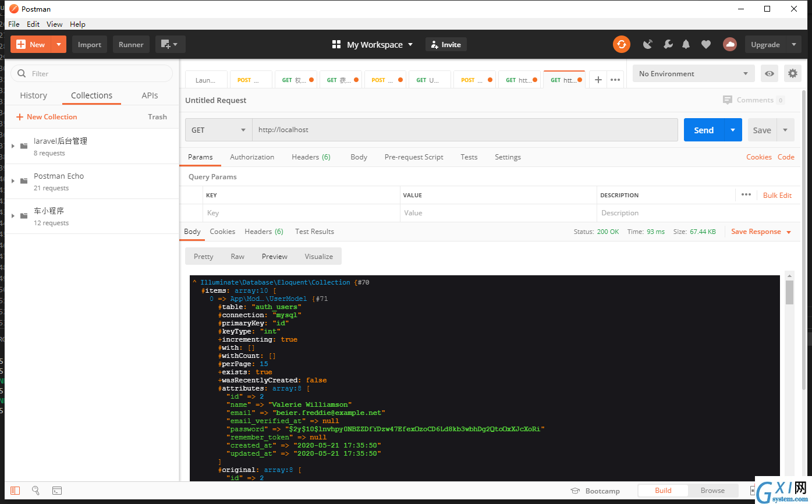Viewport: 812px width, 504px height.
Task: Open the Save Response dropdown
Action: click(x=761, y=232)
